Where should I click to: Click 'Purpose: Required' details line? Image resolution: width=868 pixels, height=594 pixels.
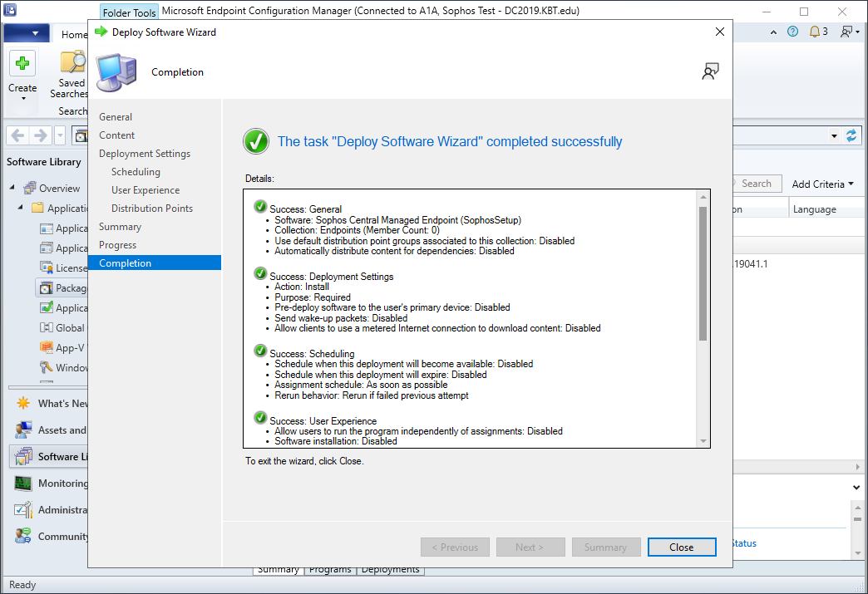tap(313, 297)
